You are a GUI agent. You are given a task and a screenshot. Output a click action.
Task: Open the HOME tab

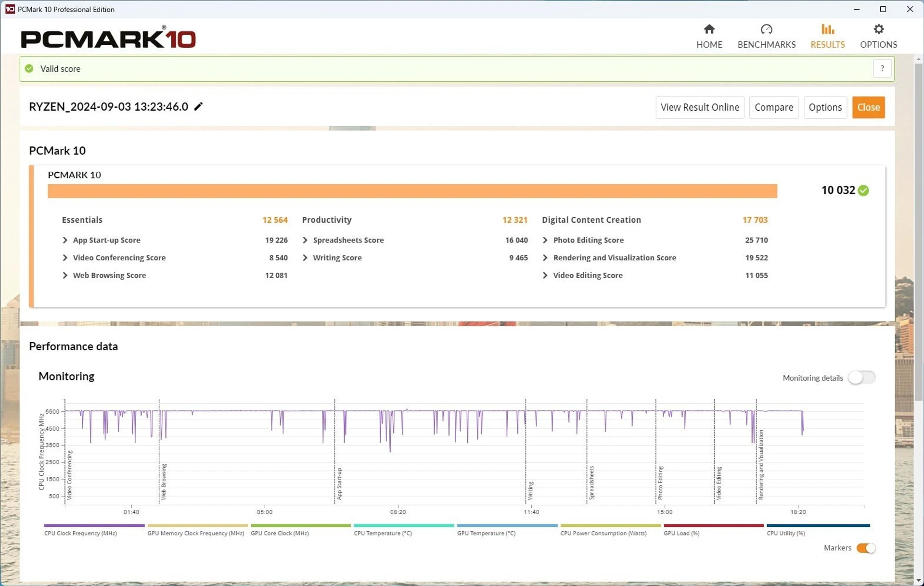709,37
